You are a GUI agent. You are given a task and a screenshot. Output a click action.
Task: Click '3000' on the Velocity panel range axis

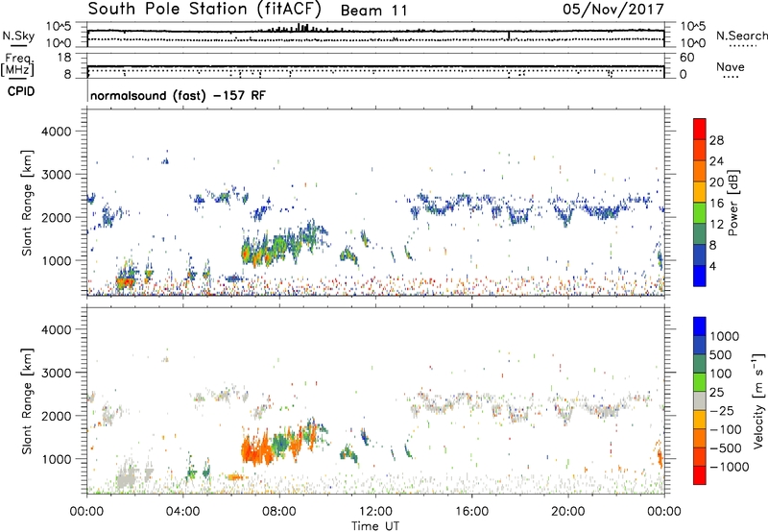click(56, 373)
